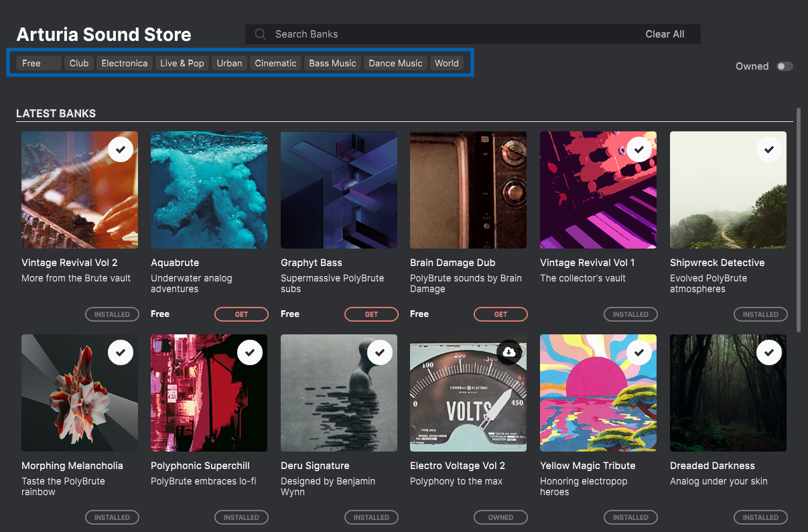Open the Electro Voltage Vol 2 gauge artwork

(x=468, y=393)
